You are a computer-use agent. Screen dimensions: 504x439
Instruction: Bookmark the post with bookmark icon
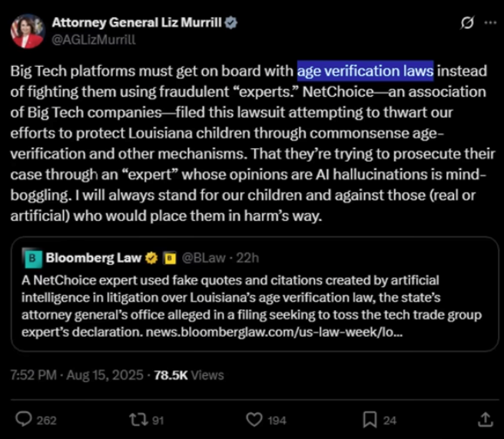370,419
